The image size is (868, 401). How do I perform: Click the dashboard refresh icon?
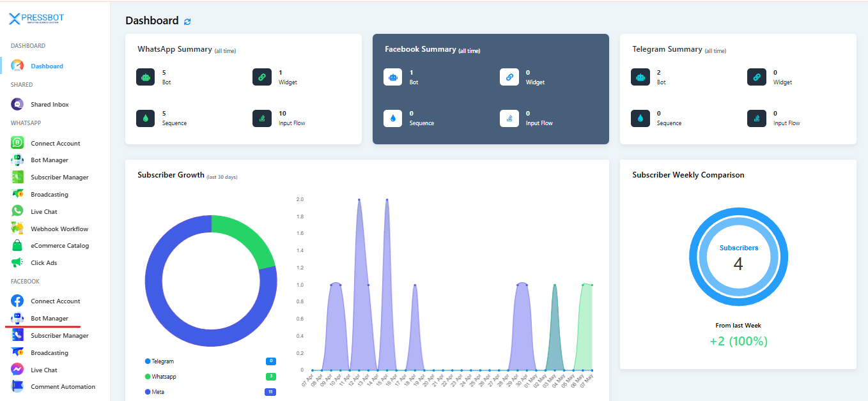click(187, 22)
